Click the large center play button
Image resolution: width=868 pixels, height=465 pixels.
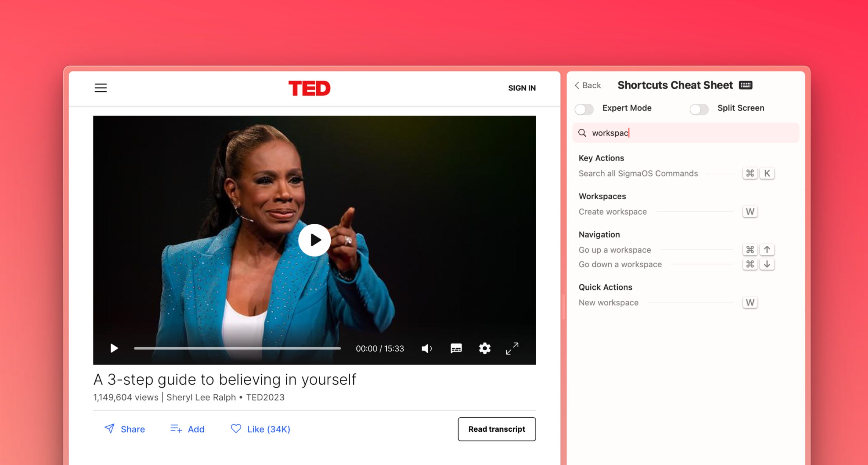tap(314, 240)
